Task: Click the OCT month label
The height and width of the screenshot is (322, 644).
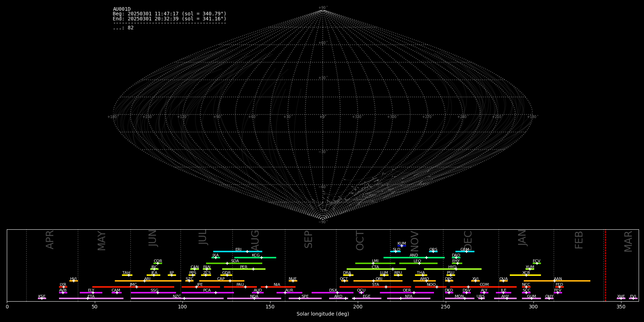Action: pos(360,240)
